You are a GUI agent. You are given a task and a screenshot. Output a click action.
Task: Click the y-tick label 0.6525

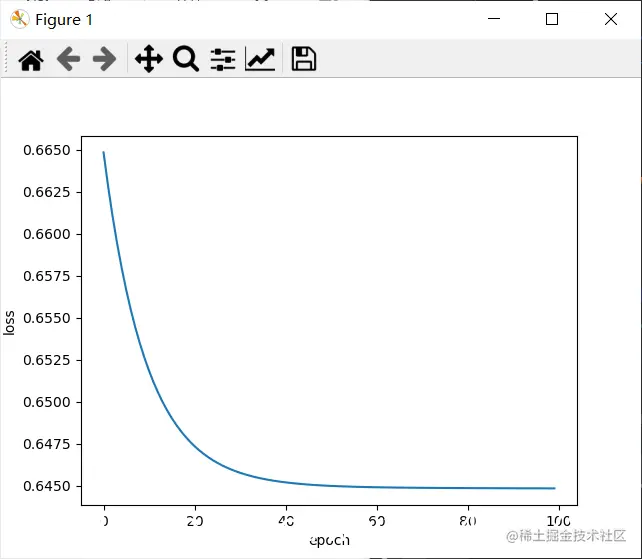click(x=47, y=360)
